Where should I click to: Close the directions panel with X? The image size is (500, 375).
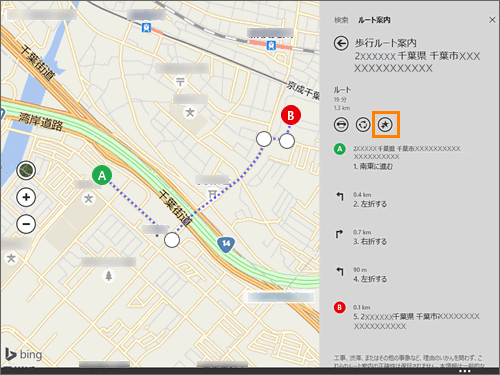click(492, 20)
